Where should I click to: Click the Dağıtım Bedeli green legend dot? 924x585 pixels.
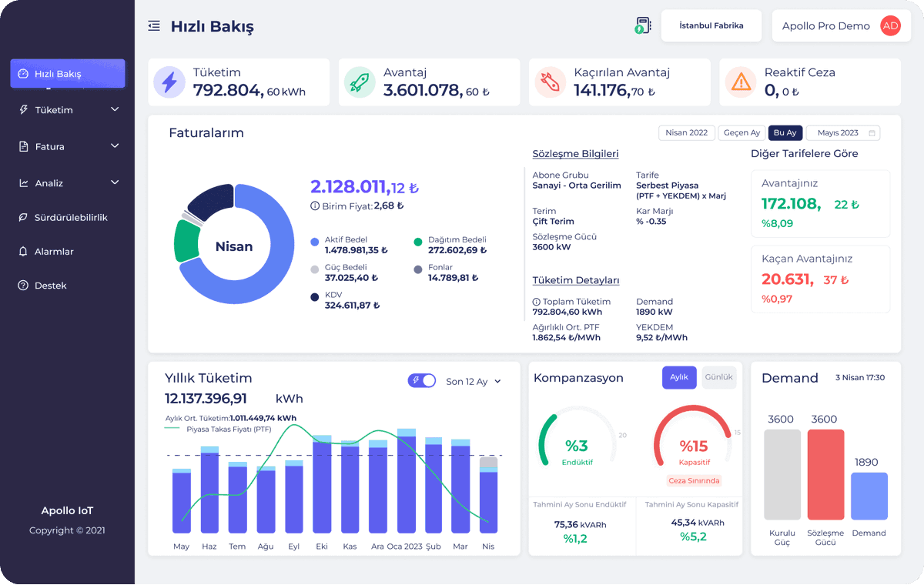(x=418, y=242)
